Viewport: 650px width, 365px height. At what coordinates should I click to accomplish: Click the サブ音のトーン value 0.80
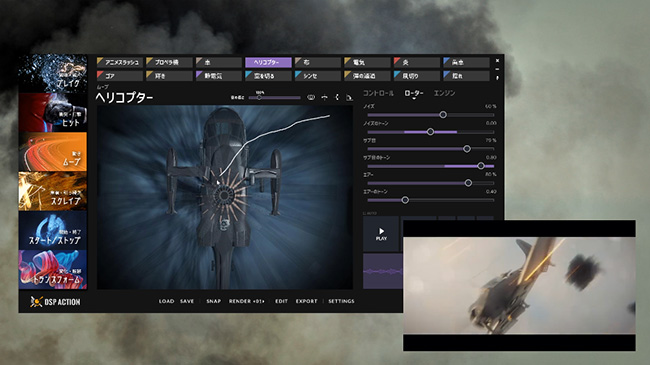491,158
